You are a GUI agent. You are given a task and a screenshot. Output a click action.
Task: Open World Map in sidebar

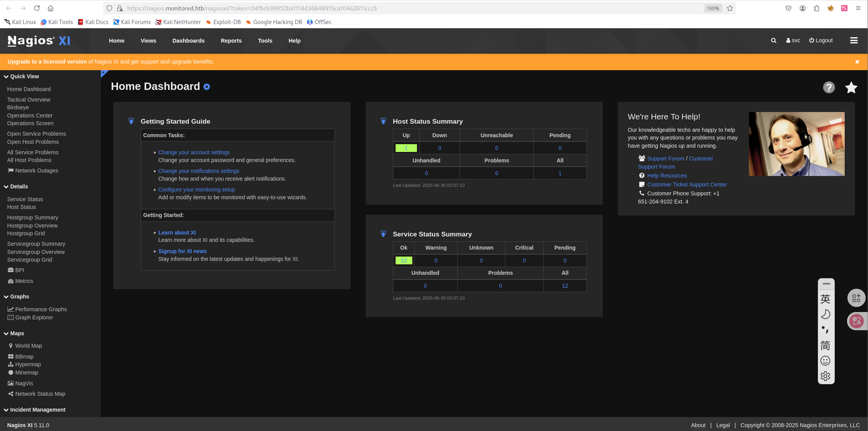coord(25,346)
